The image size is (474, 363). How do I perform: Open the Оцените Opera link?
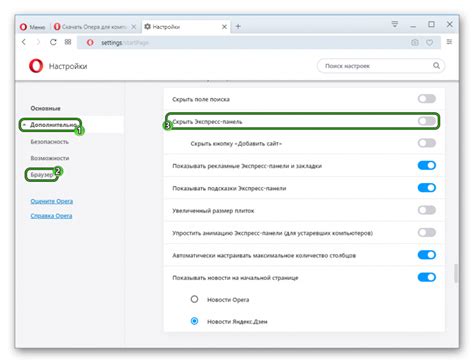pos(52,201)
